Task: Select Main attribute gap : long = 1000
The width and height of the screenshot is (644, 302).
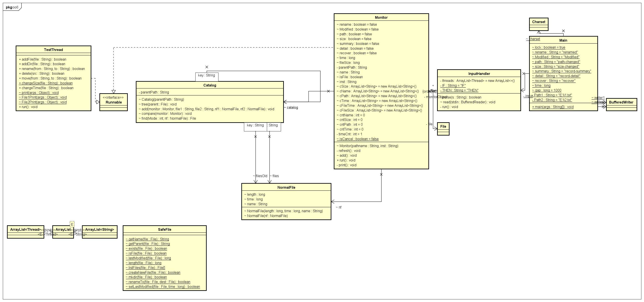Action: click(547, 90)
